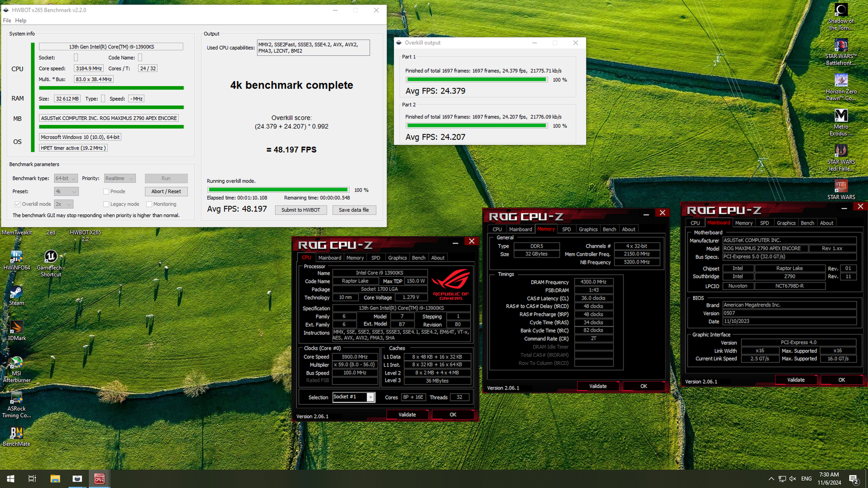Viewport: 868px width, 488px height.
Task: Open Task View in the taskbar
Action: click(x=32, y=479)
